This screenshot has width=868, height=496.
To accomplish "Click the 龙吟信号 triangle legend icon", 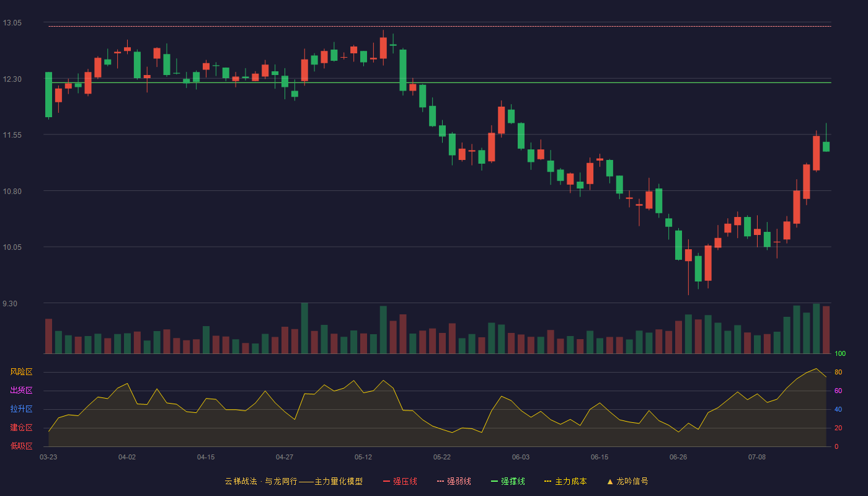I will (x=610, y=481).
